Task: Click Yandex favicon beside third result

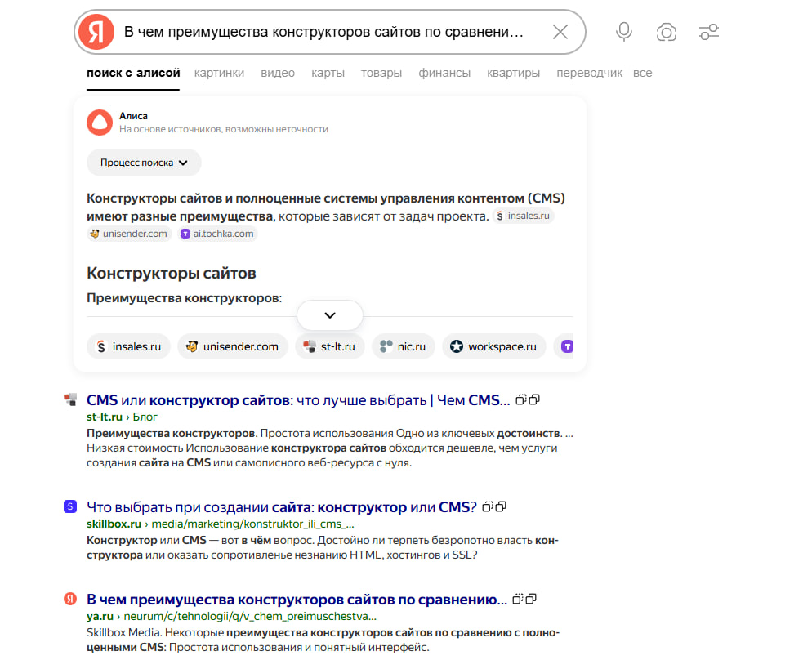Action: point(70,599)
